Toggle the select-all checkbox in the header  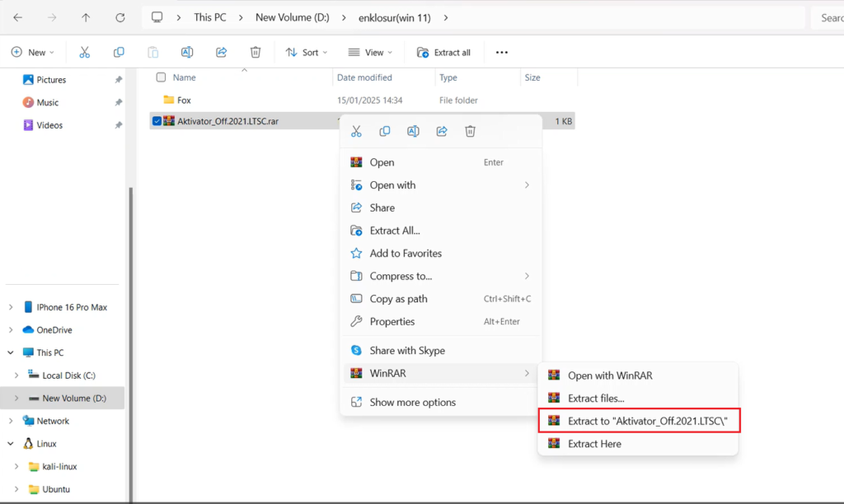click(x=161, y=77)
